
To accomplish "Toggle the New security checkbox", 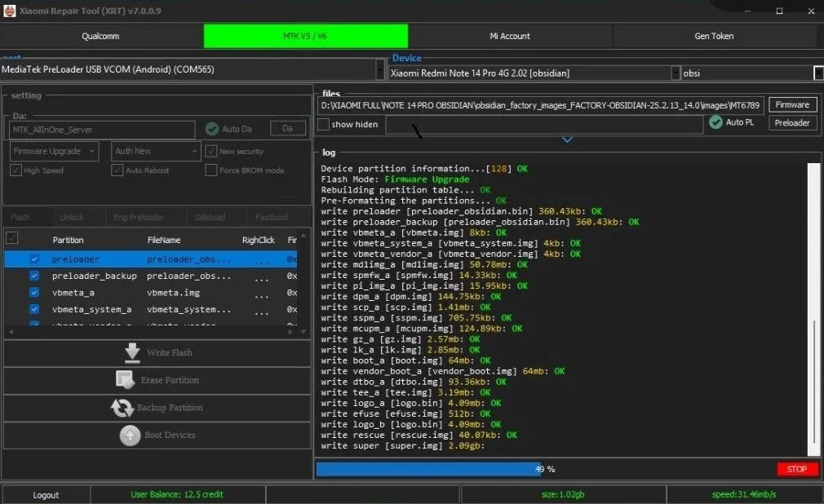I will [211, 152].
